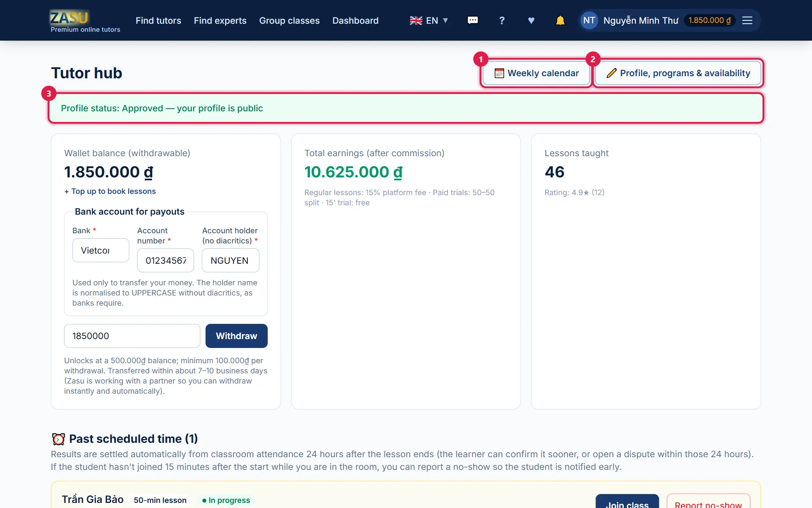Click the 1.850.000 ₫ header balance badge

click(710, 20)
